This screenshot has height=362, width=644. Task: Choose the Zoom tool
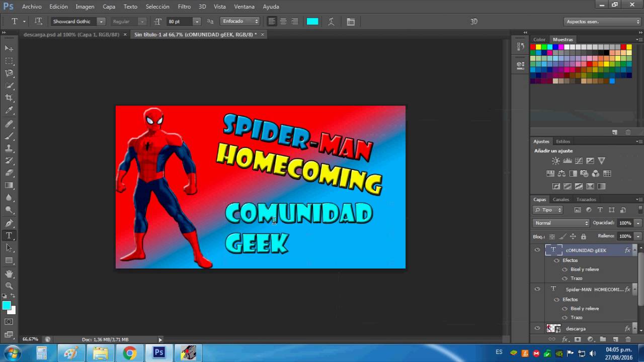(x=9, y=286)
